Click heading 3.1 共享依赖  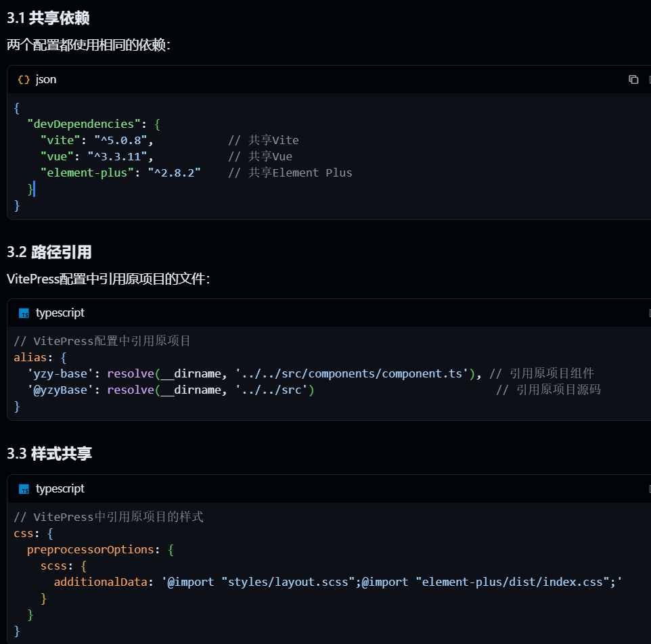coord(48,18)
